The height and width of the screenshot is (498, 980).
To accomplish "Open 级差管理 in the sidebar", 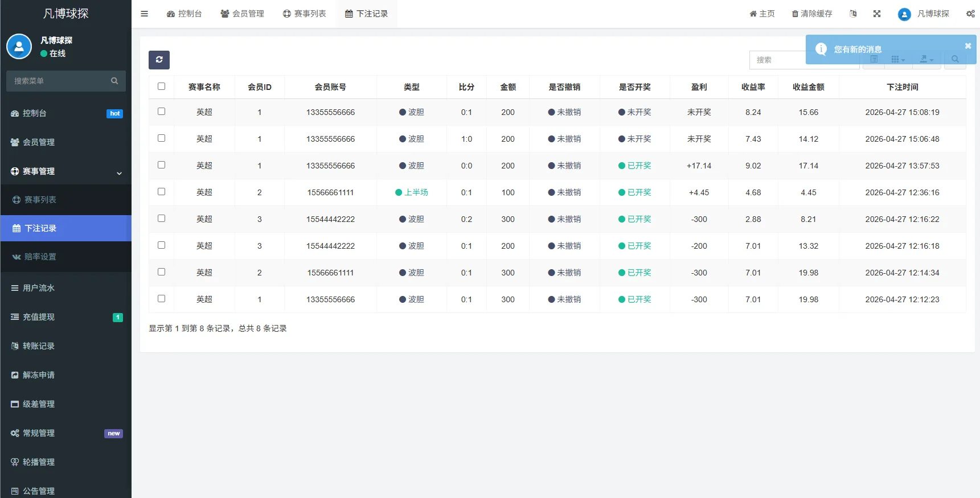I will pyautogui.click(x=66, y=404).
